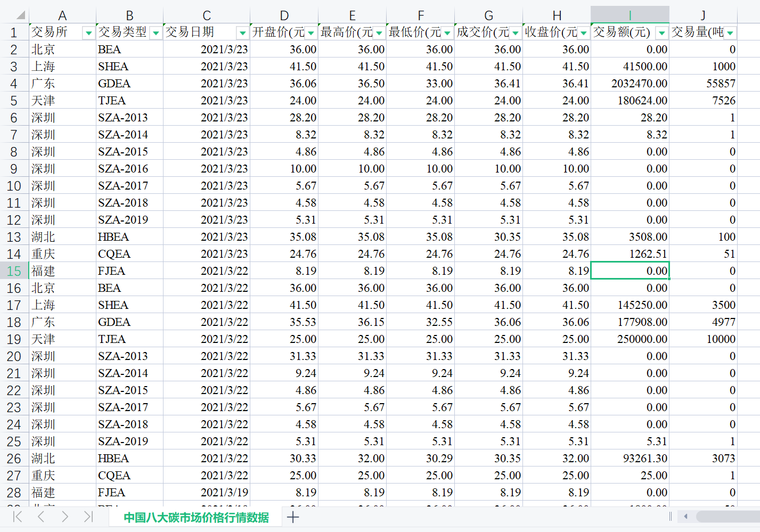
Task: Jump to the first sheet using navigation arrow
Action: [18, 517]
